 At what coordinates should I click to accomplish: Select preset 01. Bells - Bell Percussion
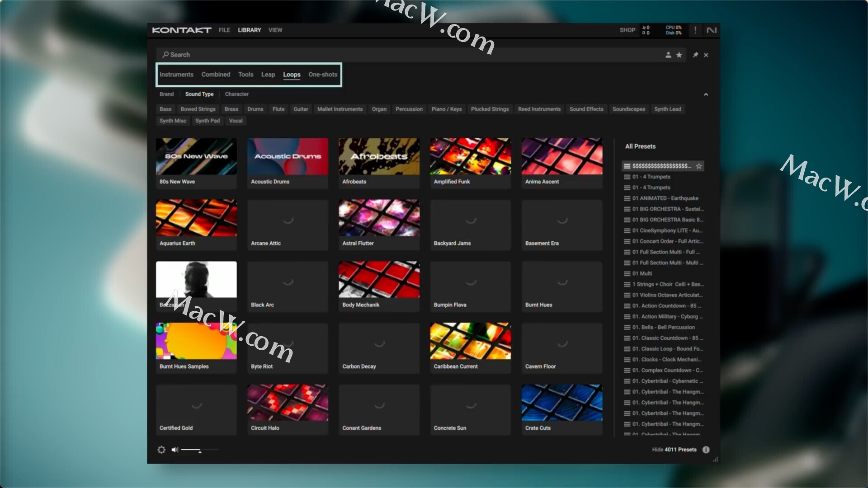(663, 327)
